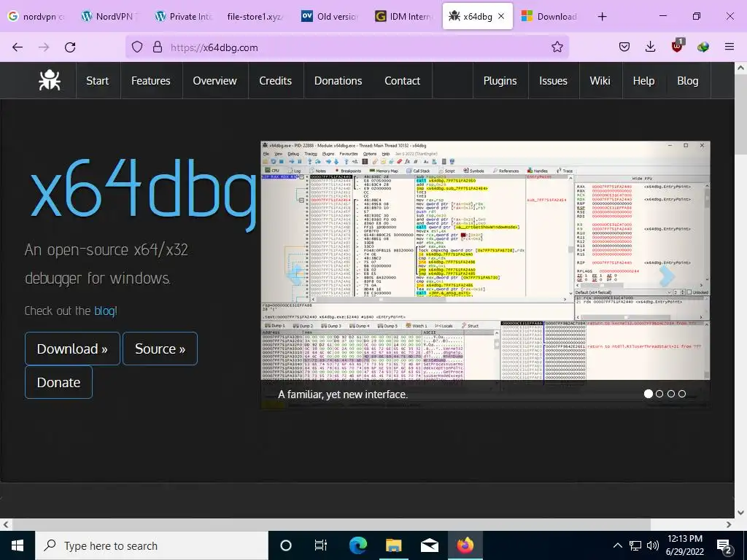Open the Mail app in taskbar

tap(429, 545)
